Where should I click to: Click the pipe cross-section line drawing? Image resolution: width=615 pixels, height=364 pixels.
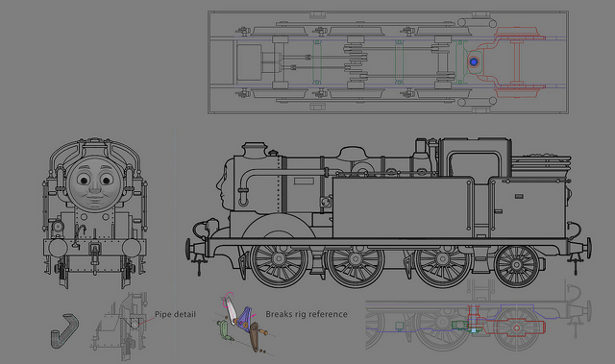point(120,326)
